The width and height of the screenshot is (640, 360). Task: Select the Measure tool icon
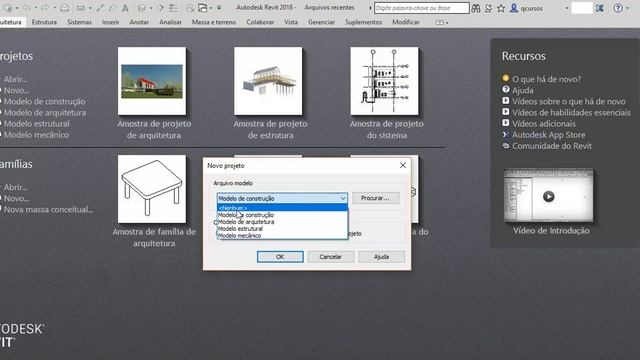(81, 8)
